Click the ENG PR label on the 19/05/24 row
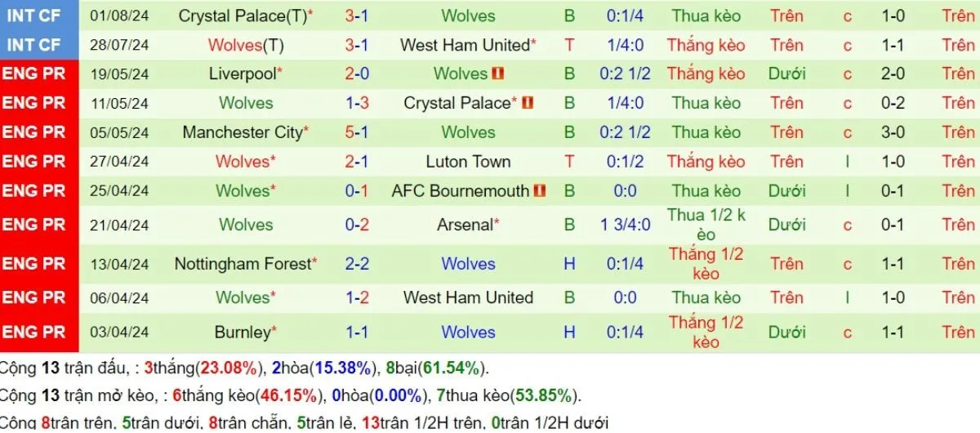The image size is (980, 433). coord(33,74)
